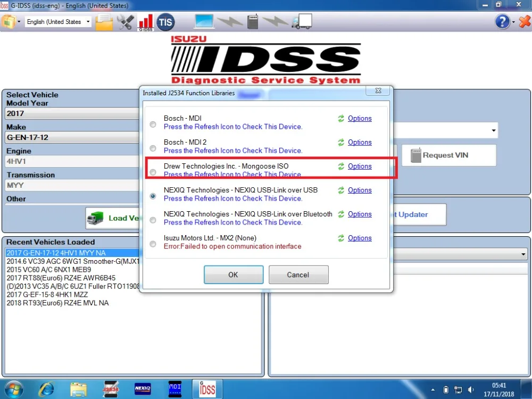Open Options for Isuzu MX2
Viewport: 532px width, 399px height.
(360, 238)
